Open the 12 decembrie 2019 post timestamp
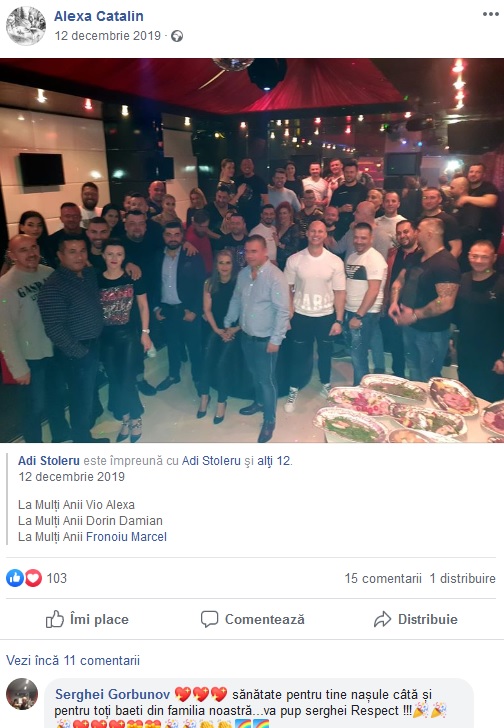The image size is (504, 728). (108, 36)
